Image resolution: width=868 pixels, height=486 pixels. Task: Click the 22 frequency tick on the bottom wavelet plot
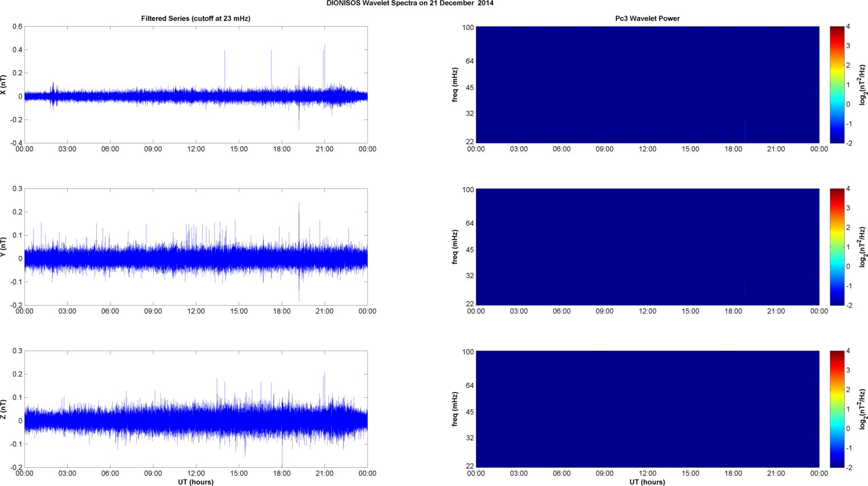tap(470, 466)
